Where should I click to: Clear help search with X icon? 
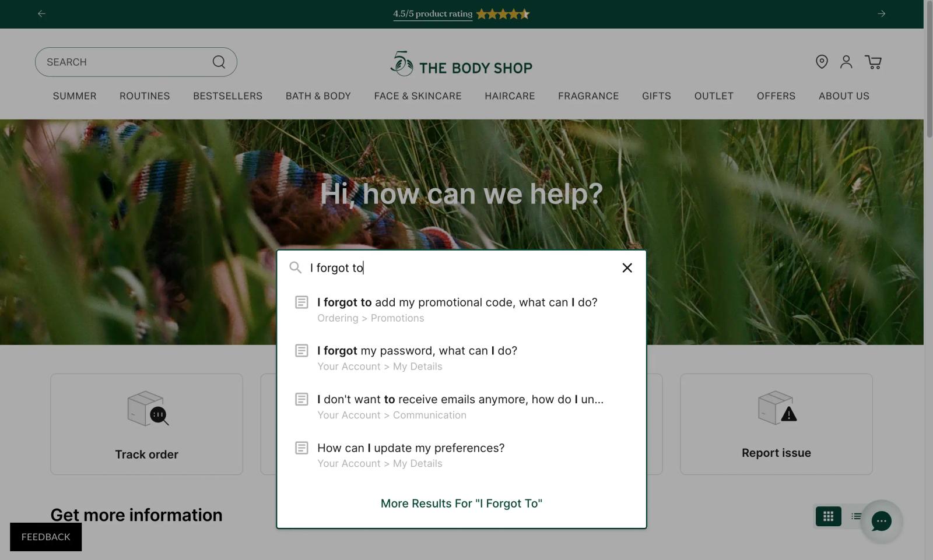point(627,267)
